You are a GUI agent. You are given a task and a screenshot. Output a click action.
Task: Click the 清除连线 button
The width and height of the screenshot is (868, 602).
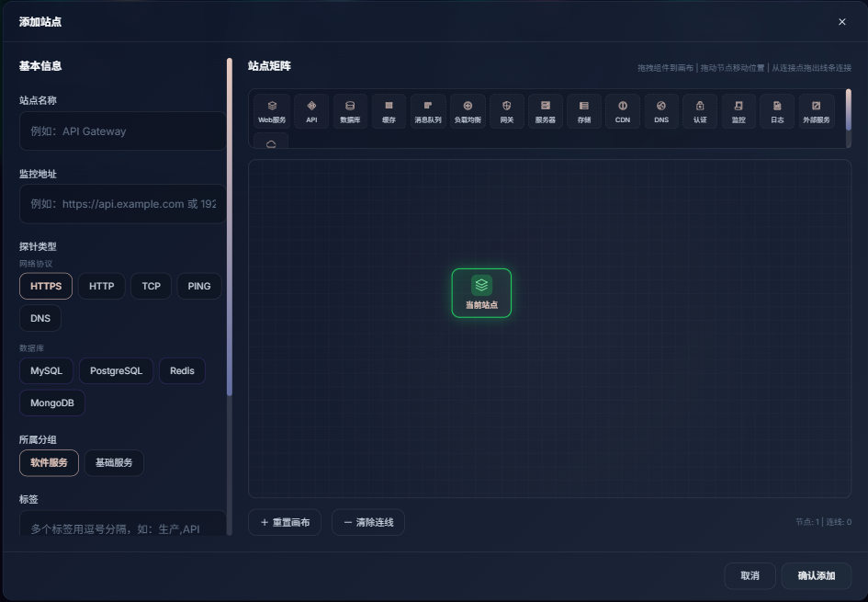(x=368, y=522)
